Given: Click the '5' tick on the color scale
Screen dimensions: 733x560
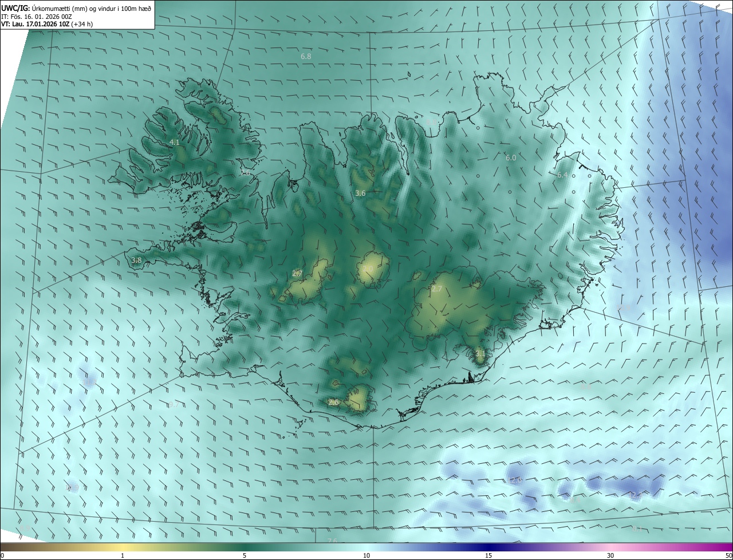Looking at the screenshot, I should click(245, 556).
